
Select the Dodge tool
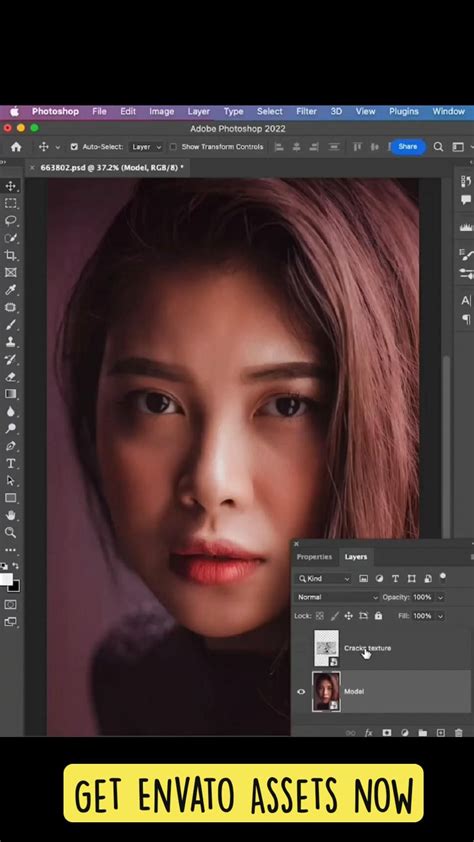point(10,429)
